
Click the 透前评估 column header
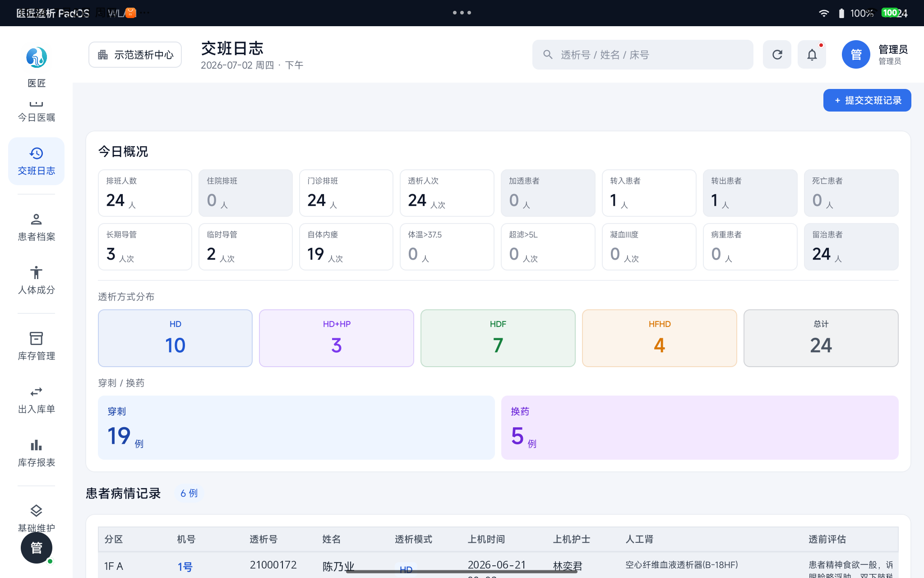click(x=827, y=539)
